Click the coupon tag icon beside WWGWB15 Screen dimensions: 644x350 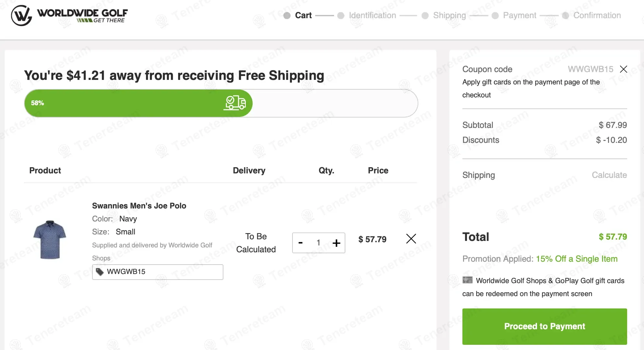coord(100,272)
